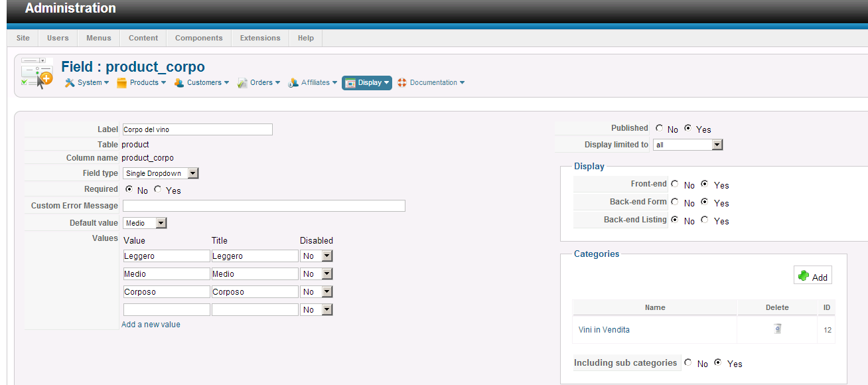Click the Orders document icon
This screenshot has width=868, height=385.
coord(243,83)
